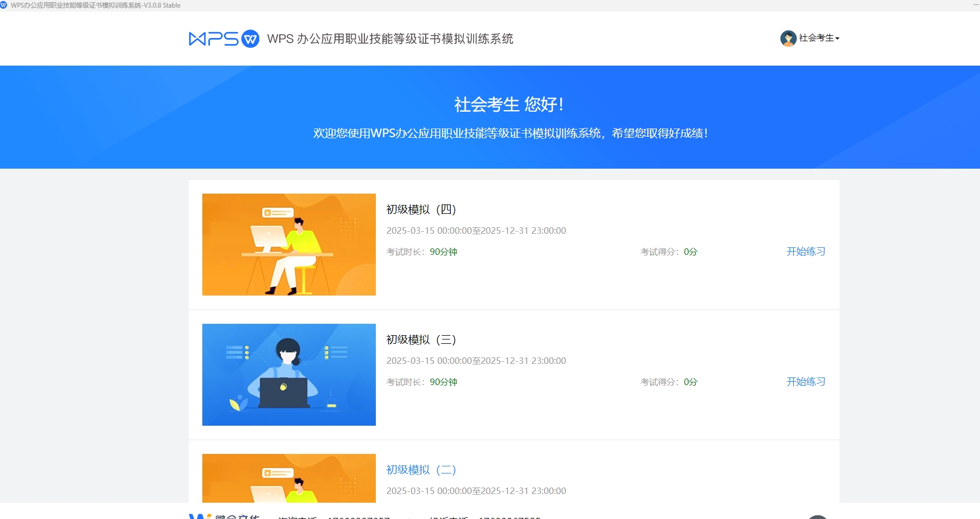Image resolution: width=980 pixels, height=519 pixels.
Task: Click the date range under 初级模拟（四）
Action: click(x=476, y=230)
